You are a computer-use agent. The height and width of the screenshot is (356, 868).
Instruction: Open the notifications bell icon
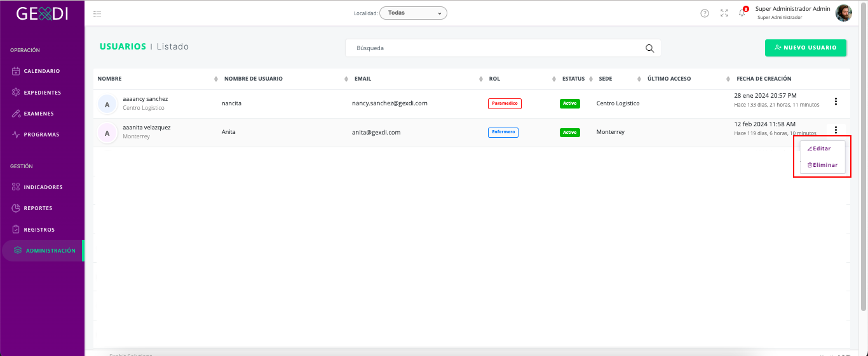742,13
